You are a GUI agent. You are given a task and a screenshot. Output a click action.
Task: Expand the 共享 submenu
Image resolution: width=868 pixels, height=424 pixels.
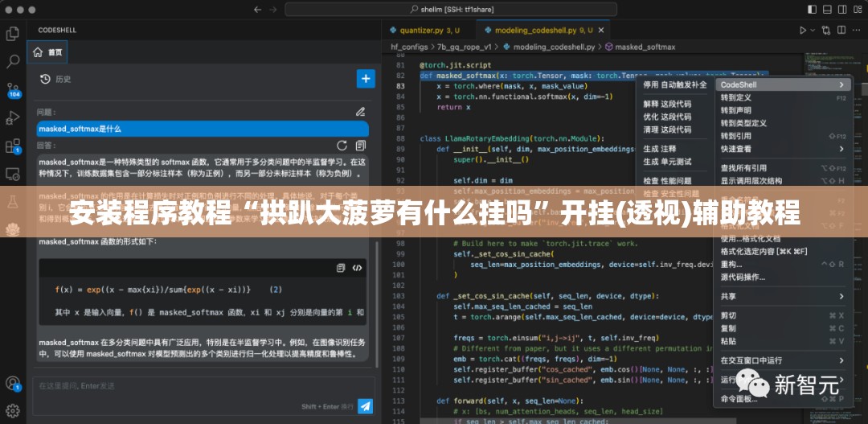click(x=783, y=297)
